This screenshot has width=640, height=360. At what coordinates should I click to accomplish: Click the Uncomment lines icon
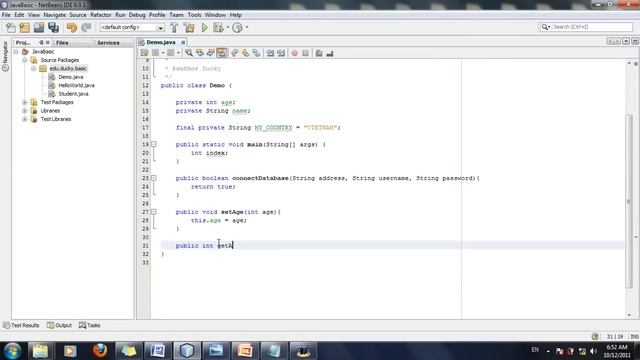coord(330,53)
